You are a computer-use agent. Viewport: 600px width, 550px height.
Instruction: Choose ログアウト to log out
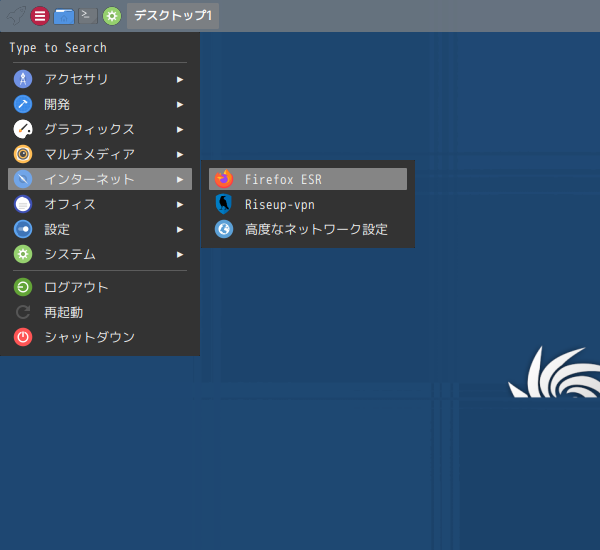(100, 287)
